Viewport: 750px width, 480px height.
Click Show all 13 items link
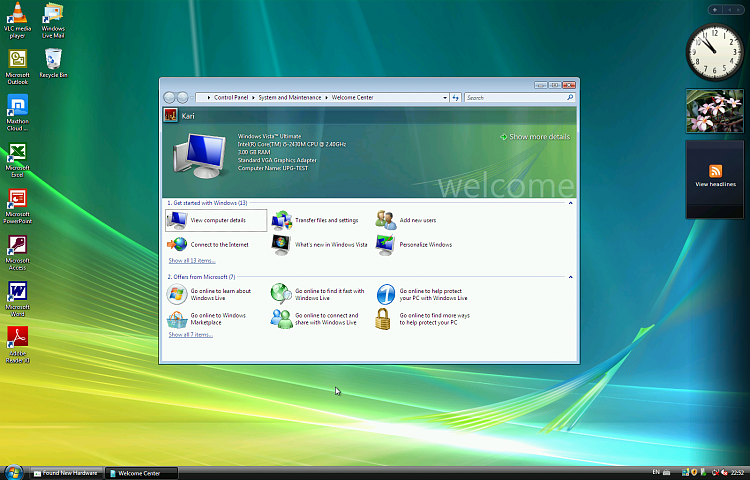tap(192, 261)
